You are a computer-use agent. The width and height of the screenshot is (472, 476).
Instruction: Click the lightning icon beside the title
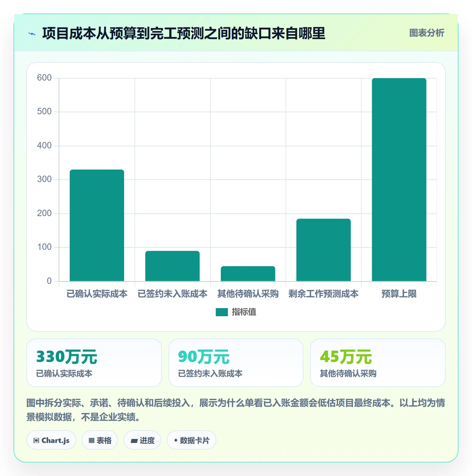point(32,34)
